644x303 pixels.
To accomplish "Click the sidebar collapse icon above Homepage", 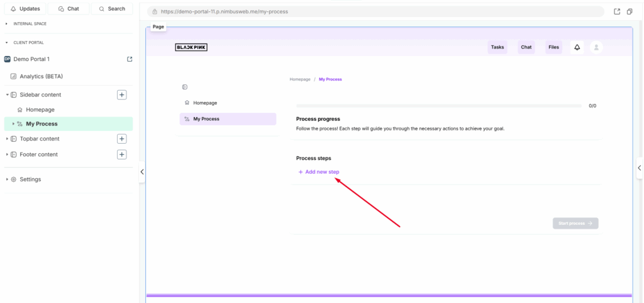I will (x=185, y=87).
